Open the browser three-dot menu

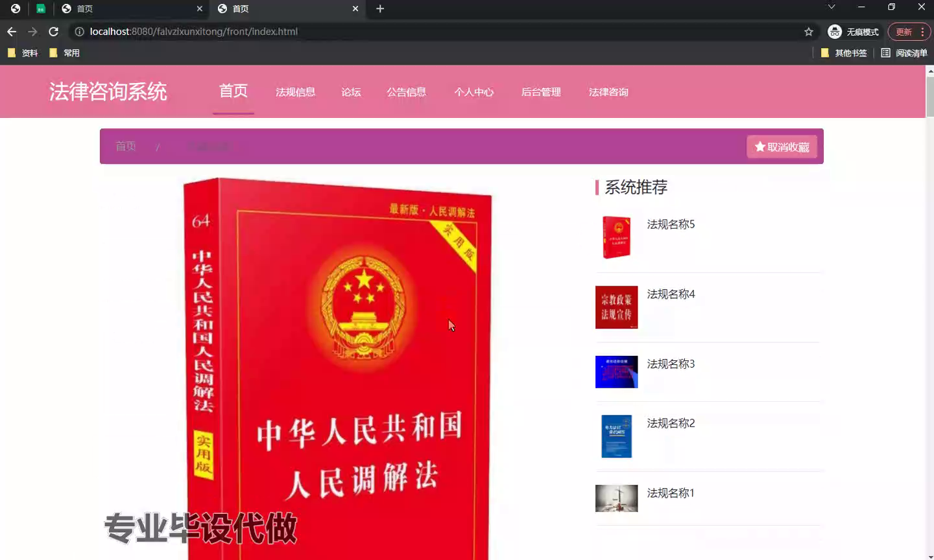coord(922,32)
